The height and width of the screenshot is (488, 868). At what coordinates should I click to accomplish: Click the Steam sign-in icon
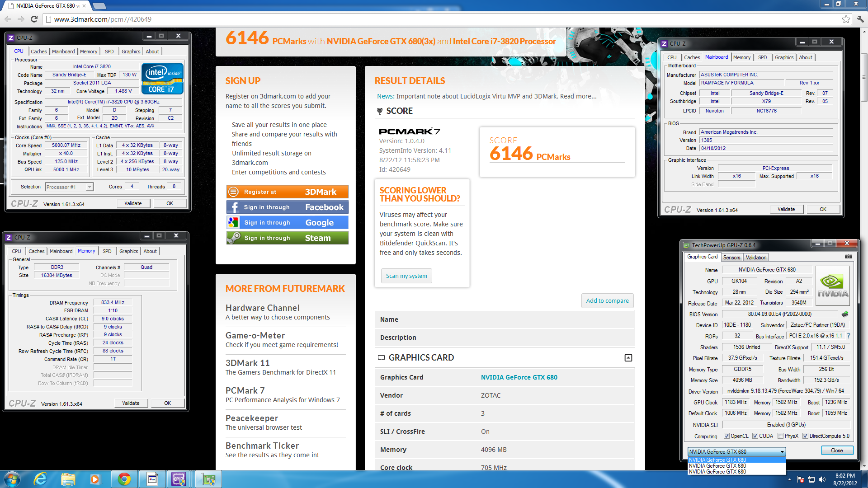tap(234, 238)
